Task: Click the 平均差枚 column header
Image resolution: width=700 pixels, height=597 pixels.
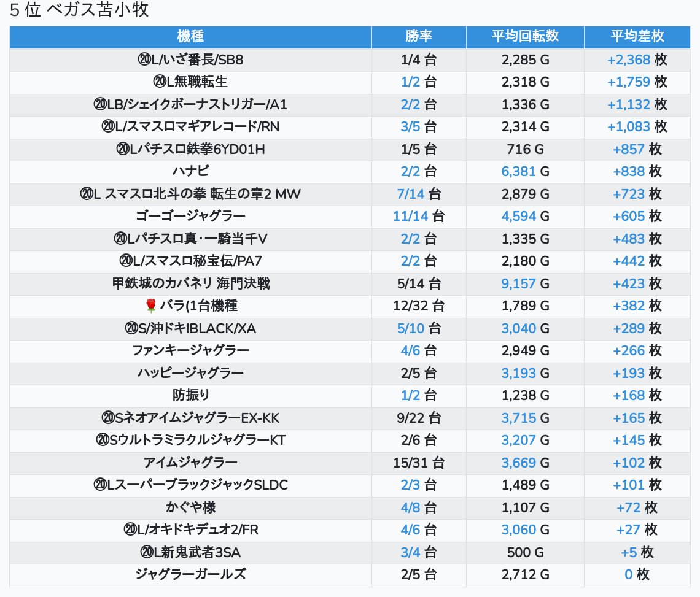Action: pyautogui.click(x=637, y=37)
